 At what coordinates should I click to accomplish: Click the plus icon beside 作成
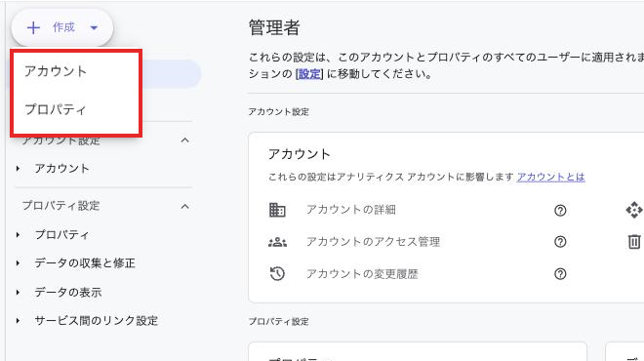[x=33, y=28]
